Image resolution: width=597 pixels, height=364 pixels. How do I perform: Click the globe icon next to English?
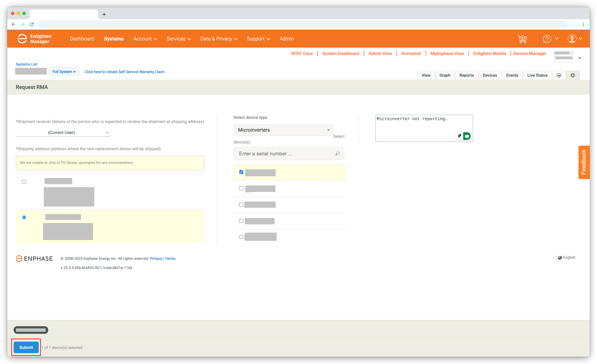pyautogui.click(x=560, y=258)
